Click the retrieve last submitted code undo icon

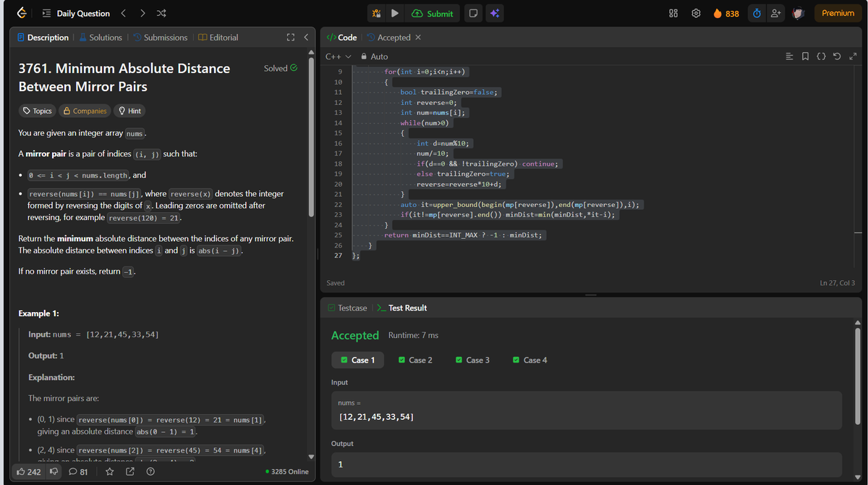[837, 56]
